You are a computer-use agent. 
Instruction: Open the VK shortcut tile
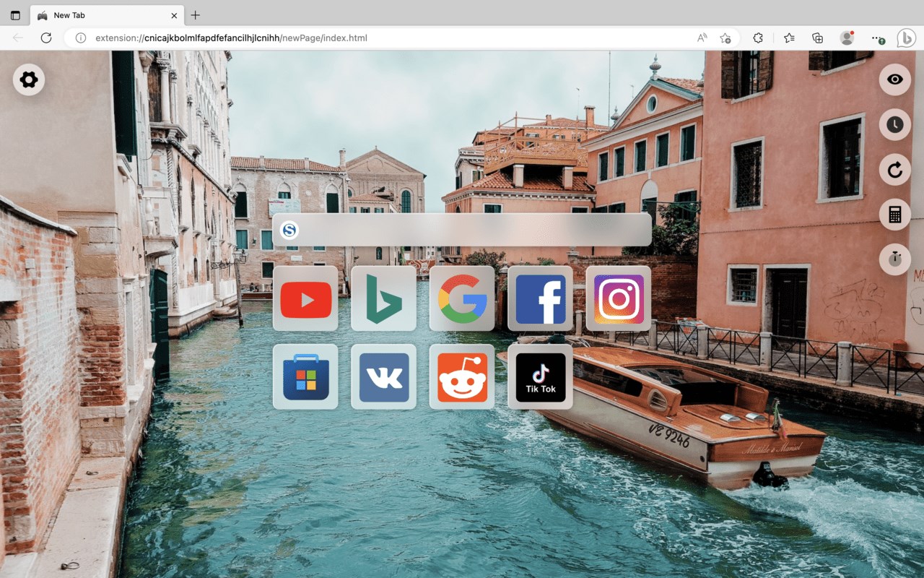pos(383,376)
